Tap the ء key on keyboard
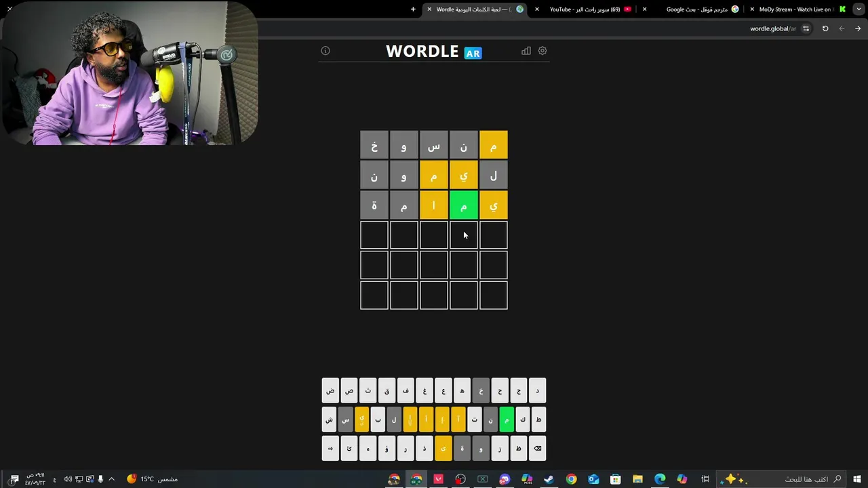Viewport: 868px width, 488px height. (x=368, y=448)
